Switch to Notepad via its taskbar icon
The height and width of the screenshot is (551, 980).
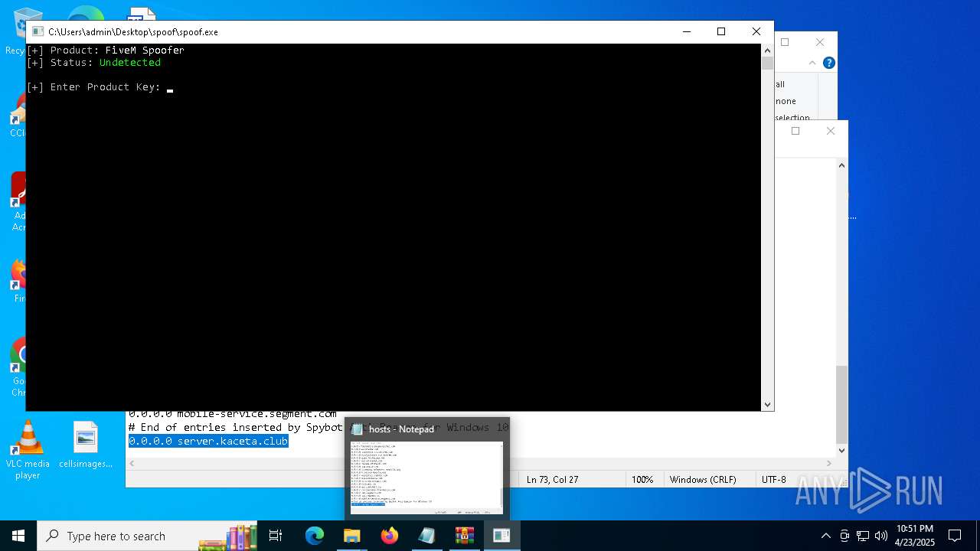(x=426, y=536)
